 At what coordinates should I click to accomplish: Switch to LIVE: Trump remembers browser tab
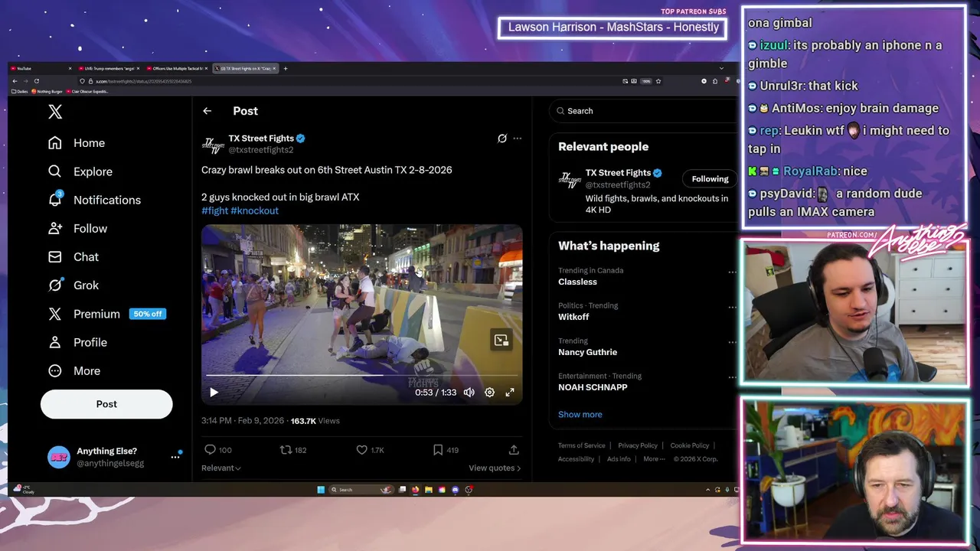click(x=111, y=68)
